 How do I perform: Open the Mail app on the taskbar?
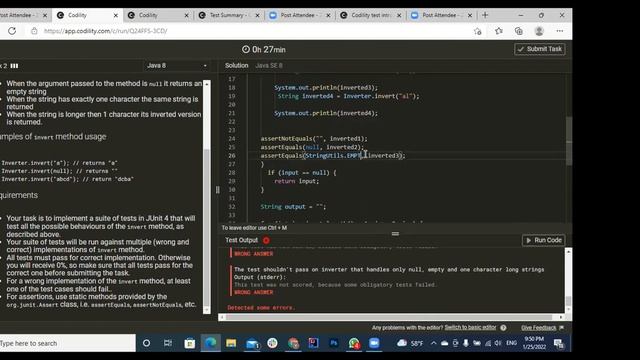pos(252,344)
